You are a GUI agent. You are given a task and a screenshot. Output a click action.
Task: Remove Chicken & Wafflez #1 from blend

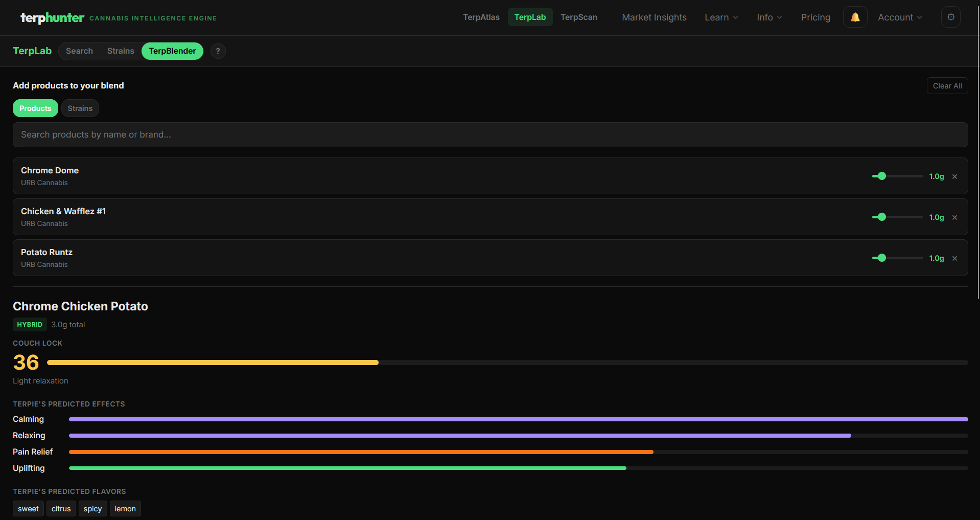(954, 217)
